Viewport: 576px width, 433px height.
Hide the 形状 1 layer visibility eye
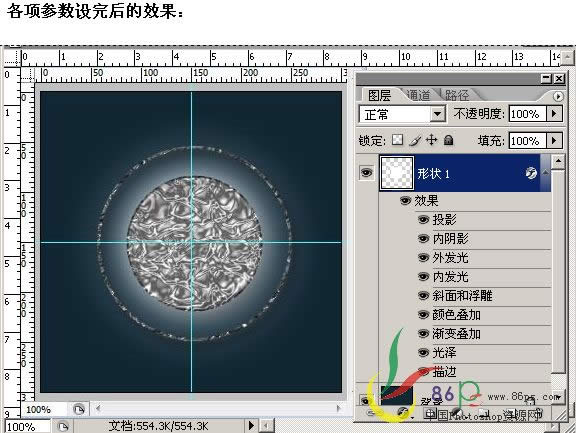click(x=366, y=172)
